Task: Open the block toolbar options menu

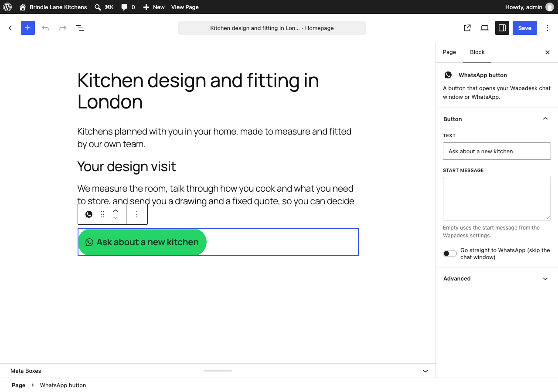Action: pos(137,214)
